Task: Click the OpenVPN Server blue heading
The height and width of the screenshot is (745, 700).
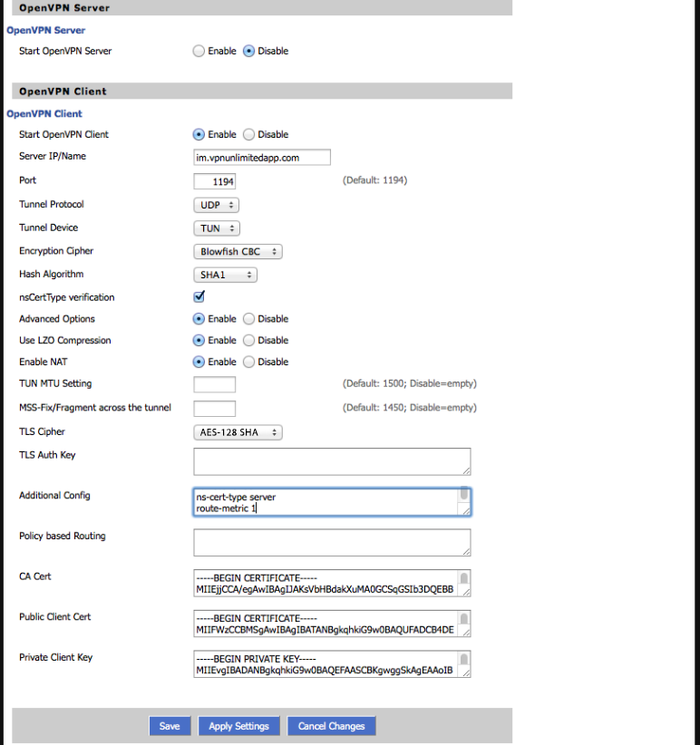Action: pos(45,31)
